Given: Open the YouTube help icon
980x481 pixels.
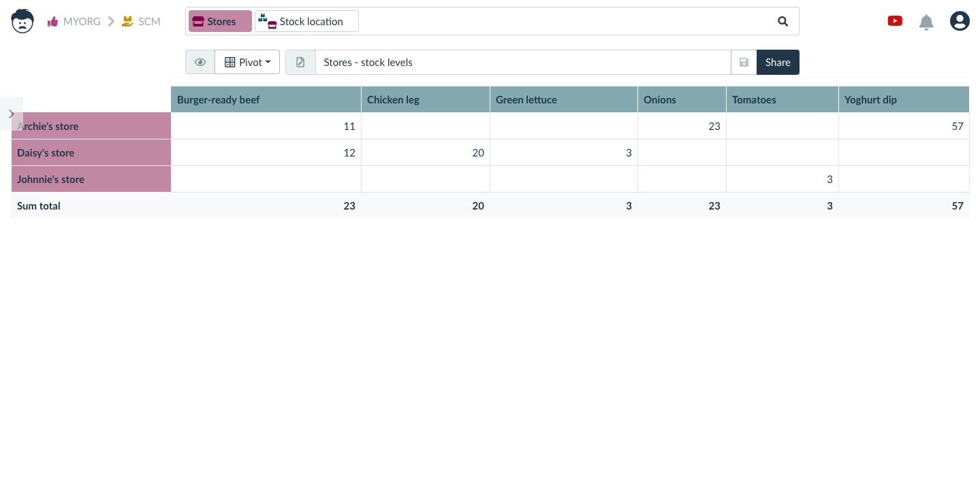Looking at the screenshot, I should pos(895,21).
